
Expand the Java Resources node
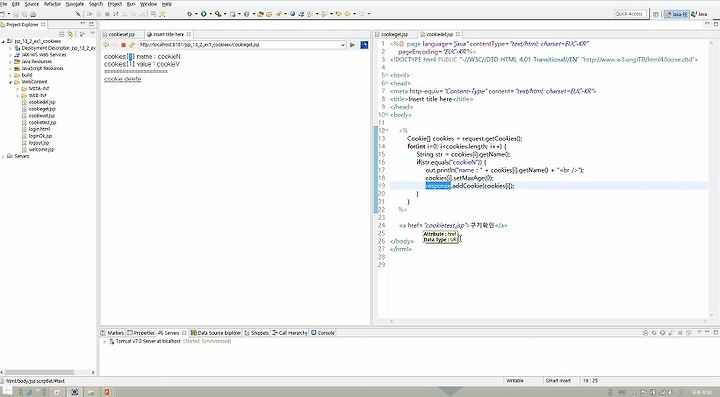click(x=10, y=62)
